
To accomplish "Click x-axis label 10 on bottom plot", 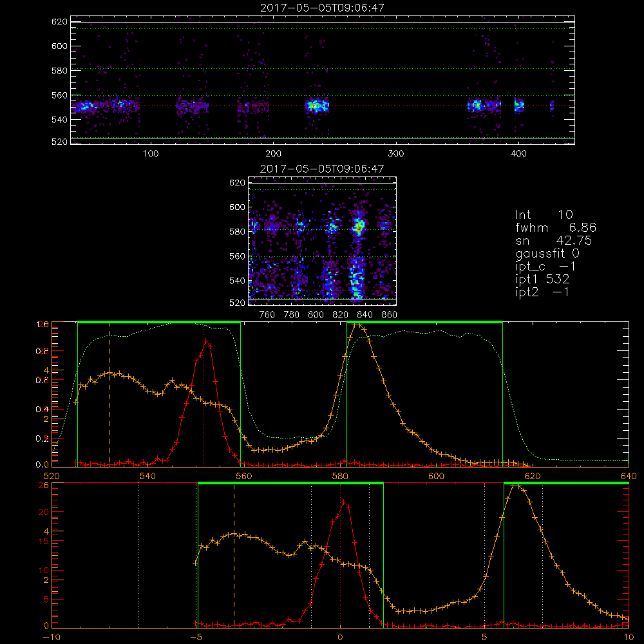I will (x=629, y=638).
